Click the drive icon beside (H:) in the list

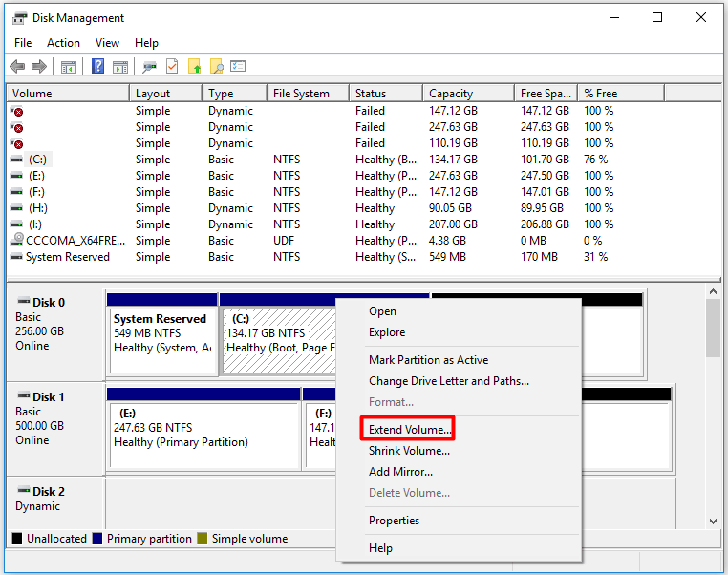click(x=16, y=208)
